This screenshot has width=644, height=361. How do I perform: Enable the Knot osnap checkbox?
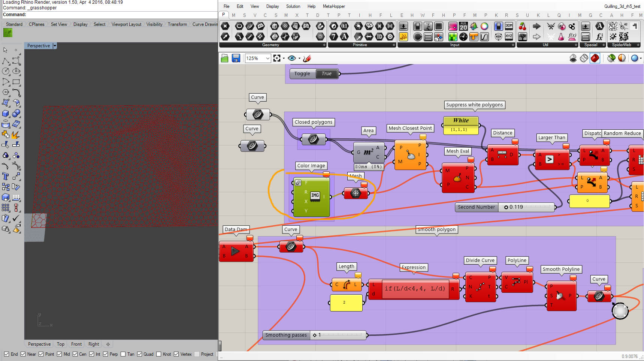pyautogui.click(x=159, y=354)
